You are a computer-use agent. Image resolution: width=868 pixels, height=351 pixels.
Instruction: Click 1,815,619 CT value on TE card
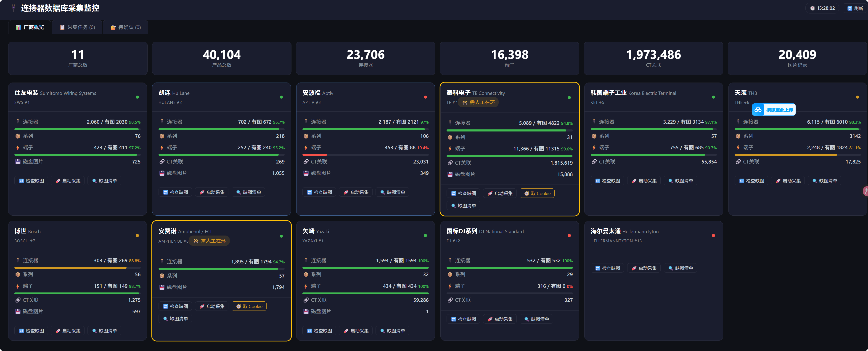click(x=561, y=163)
